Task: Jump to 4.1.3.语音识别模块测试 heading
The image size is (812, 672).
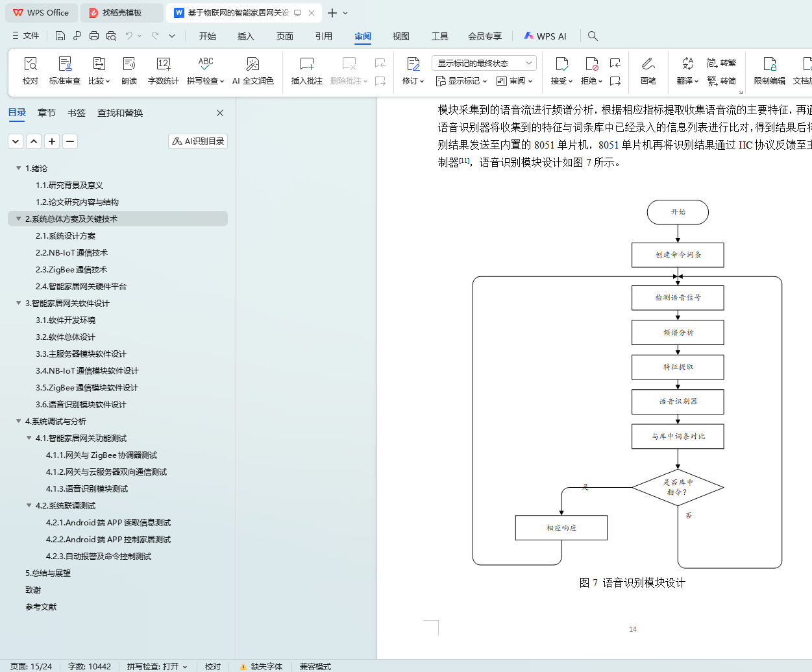Action: [87, 488]
